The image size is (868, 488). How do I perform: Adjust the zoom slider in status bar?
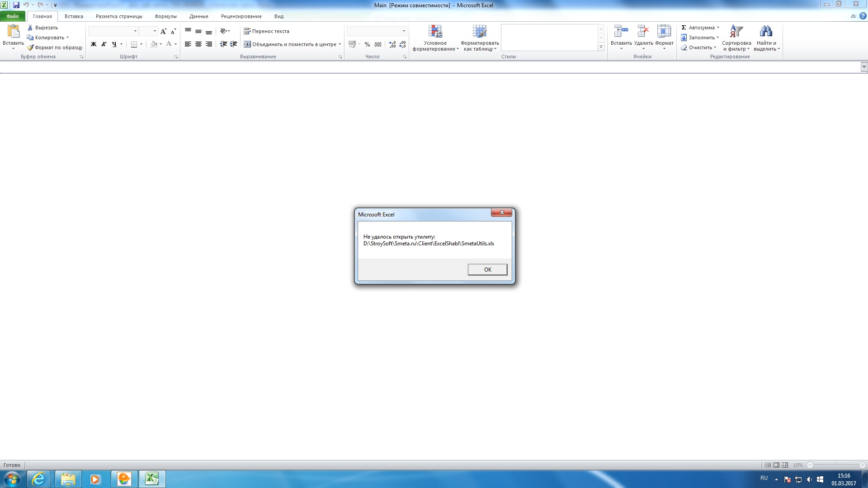(836, 465)
